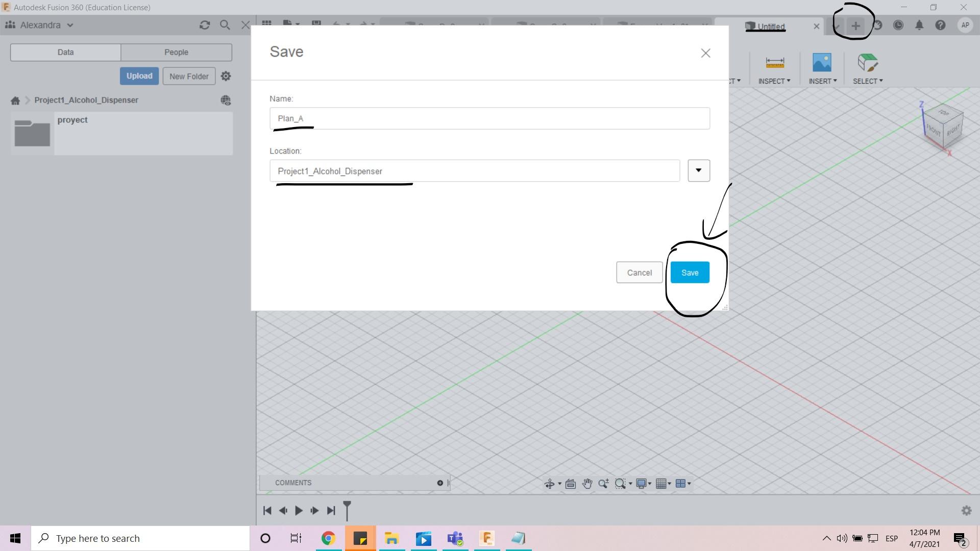Click the Inspect measure icon
Image resolution: width=980 pixels, height=551 pixels.
tap(774, 63)
